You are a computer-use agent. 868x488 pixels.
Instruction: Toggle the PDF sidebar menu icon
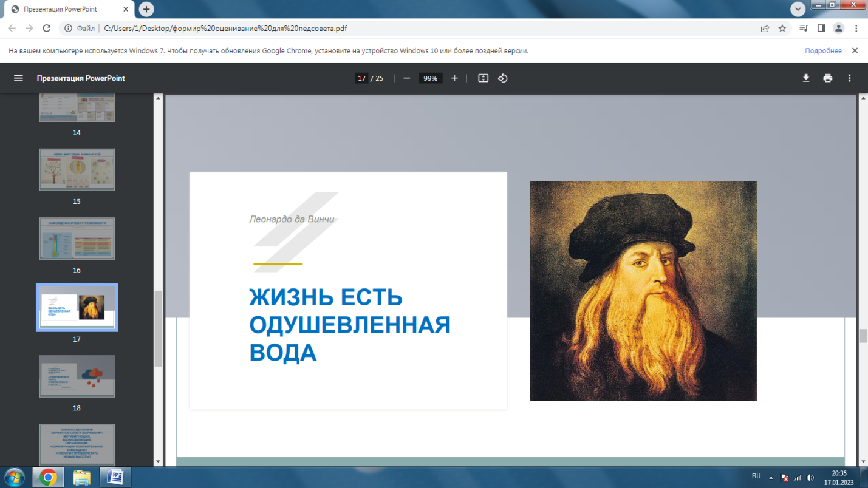(x=18, y=78)
